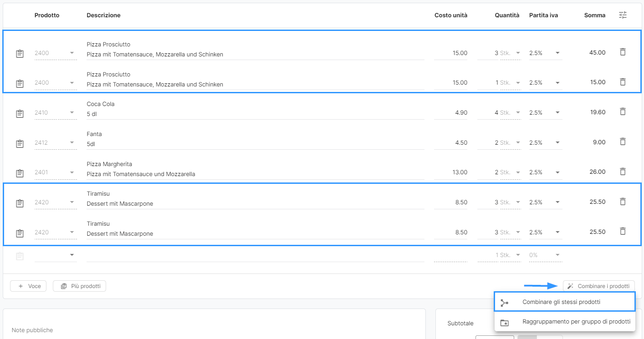Click the 'Più prodotti' button
644x339 pixels.
click(x=80, y=286)
